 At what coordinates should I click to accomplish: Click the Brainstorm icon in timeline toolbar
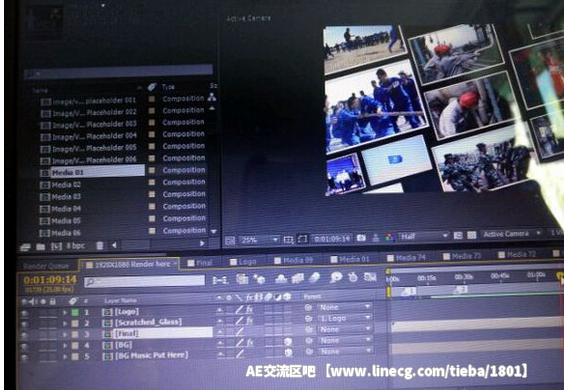coord(336,277)
